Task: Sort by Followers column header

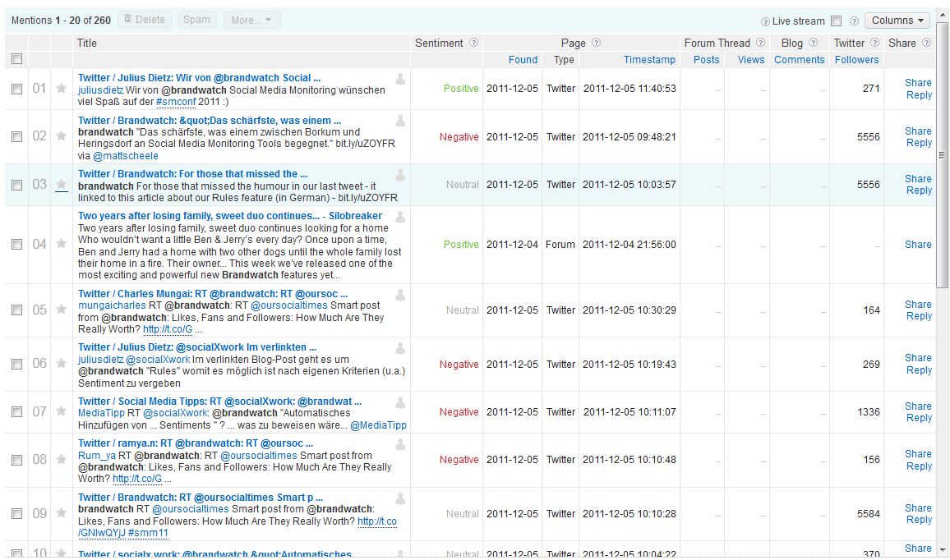Action: (856, 60)
